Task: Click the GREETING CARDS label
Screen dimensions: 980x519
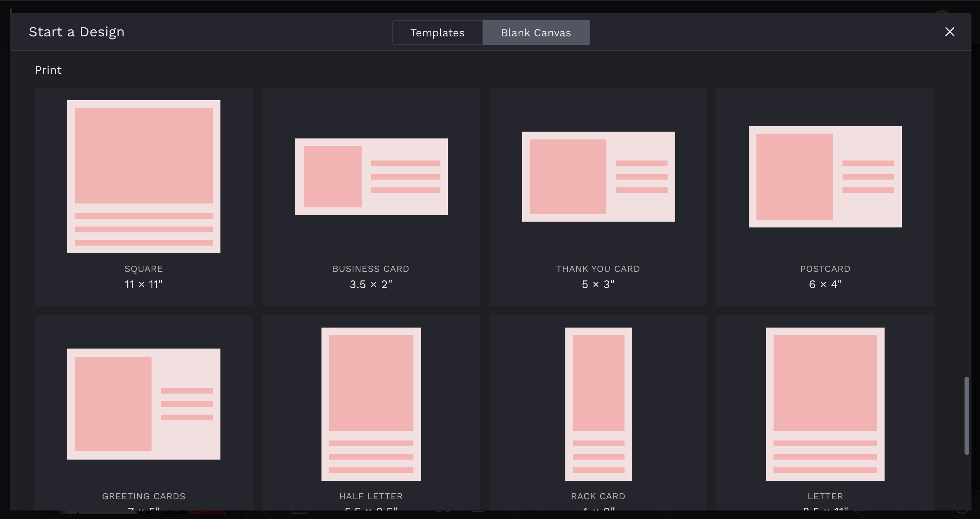Action: pyautogui.click(x=144, y=496)
